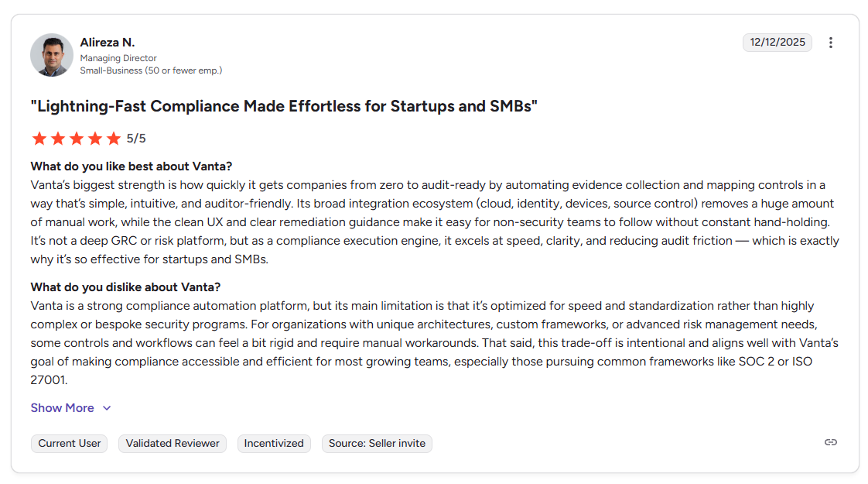
Task: Open the review titled Lightning-Fast Compliance Made Effortless
Action: click(x=284, y=106)
